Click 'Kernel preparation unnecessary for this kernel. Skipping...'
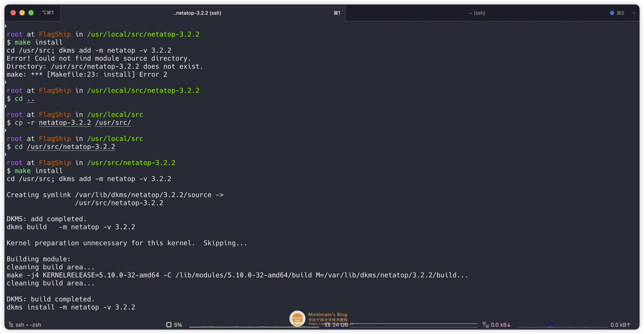Viewport: 644px width, 334px height. tap(127, 243)
